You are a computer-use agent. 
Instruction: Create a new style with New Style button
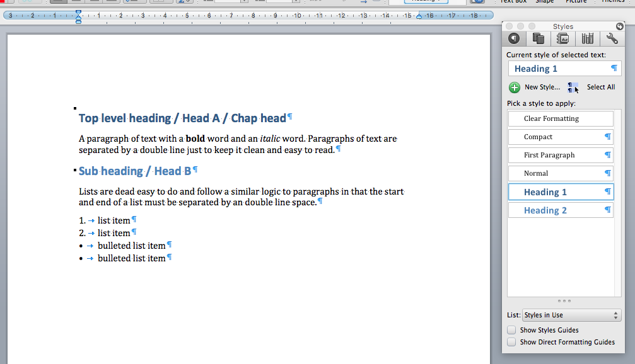535,87
